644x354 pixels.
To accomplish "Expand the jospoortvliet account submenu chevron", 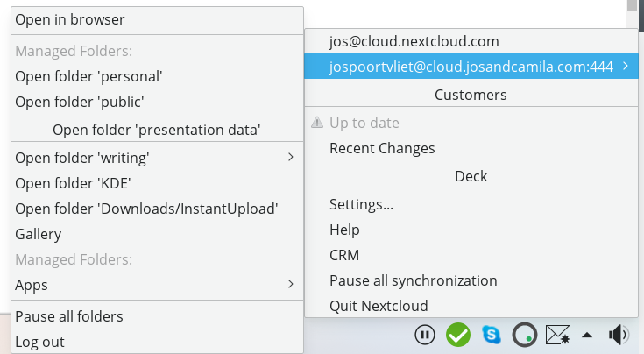I will click(626, 66).
